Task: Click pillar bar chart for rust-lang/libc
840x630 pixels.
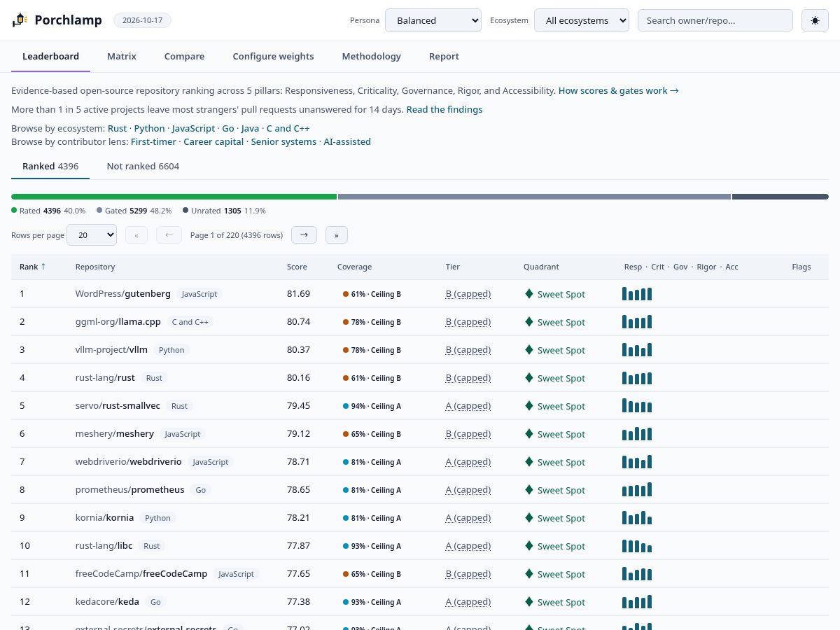Action: (x=637, y=545)
